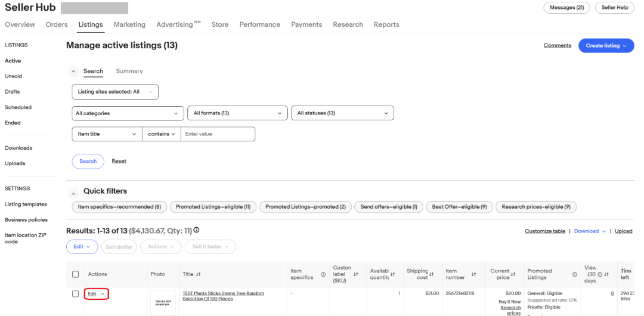644x316 pixels.
Task: Go to the Orders tab
Action: tap(57, 24)
